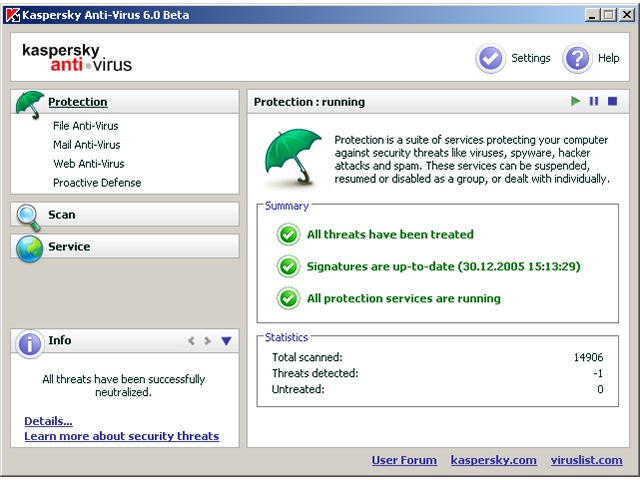
Task: Click the blue Info circle icon
Action: click(29, 344)
